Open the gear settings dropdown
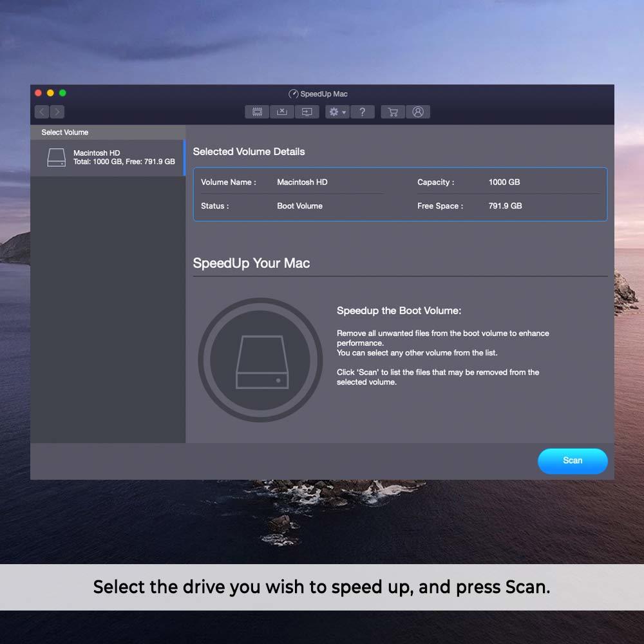This screenshot has width=644, height=644. (x=337, y=111)
